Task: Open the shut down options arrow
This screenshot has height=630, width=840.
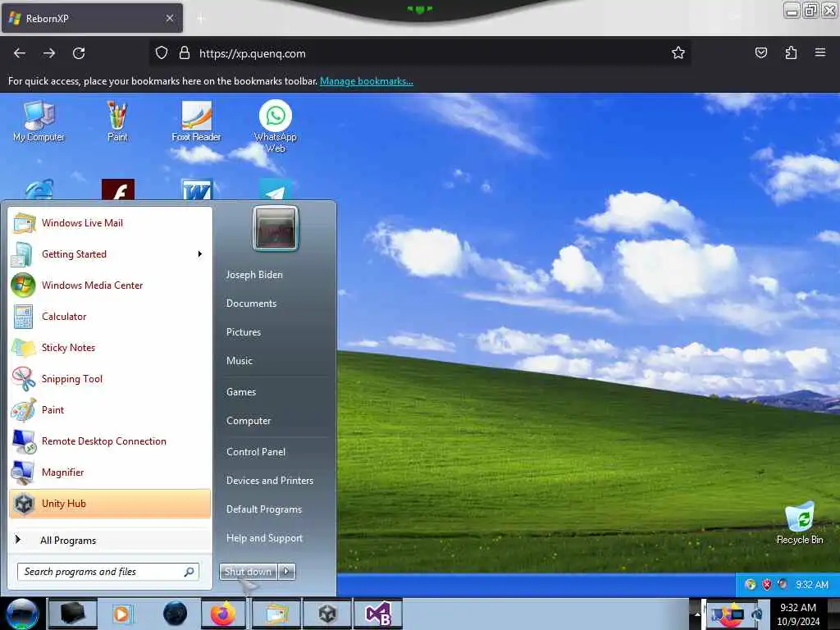Action: [x=286, y=572]
